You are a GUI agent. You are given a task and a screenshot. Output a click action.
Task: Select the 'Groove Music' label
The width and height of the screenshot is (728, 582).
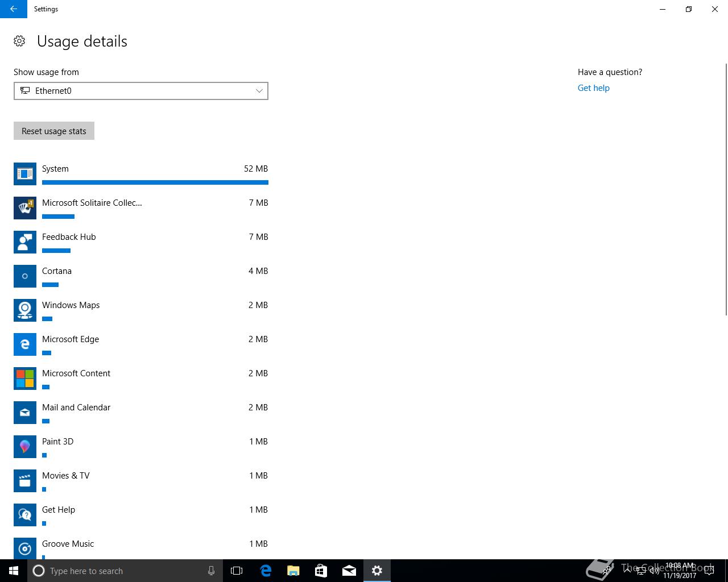point(68,544)
